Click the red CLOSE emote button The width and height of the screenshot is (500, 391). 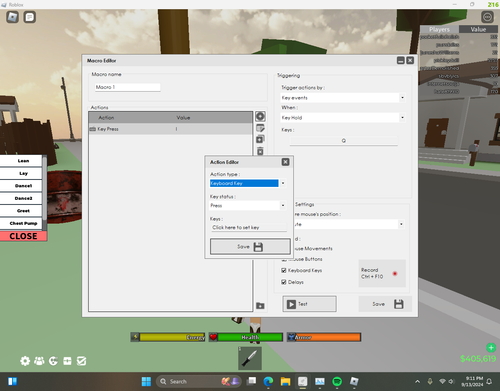point(23,236)
